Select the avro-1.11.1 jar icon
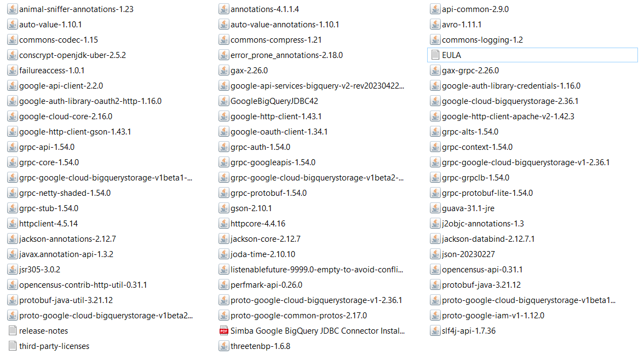The height and width of the screenshot is (361, 644). (435, 24)
